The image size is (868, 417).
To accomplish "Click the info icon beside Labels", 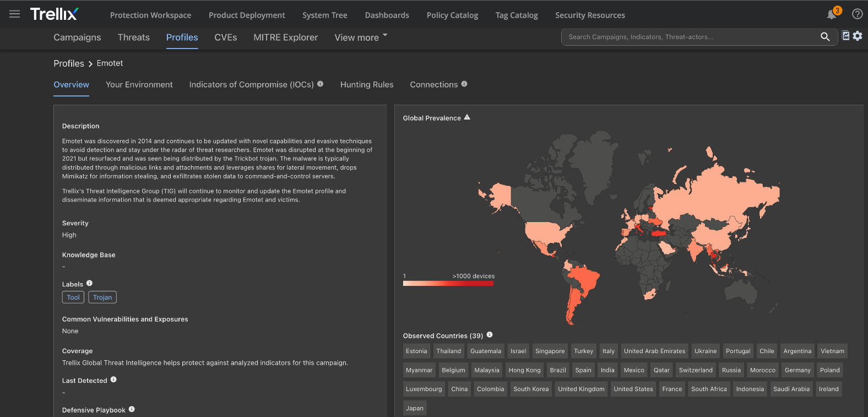I will pos(89,283).
